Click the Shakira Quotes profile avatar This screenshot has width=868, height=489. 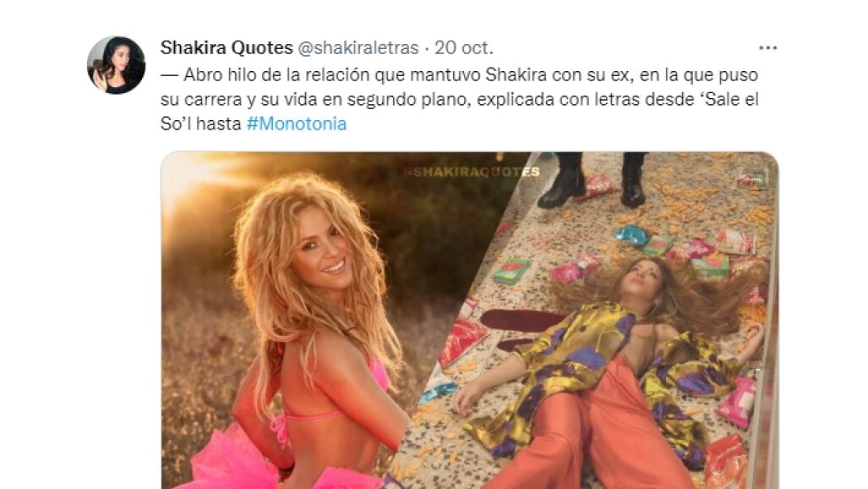coord(117,65)
